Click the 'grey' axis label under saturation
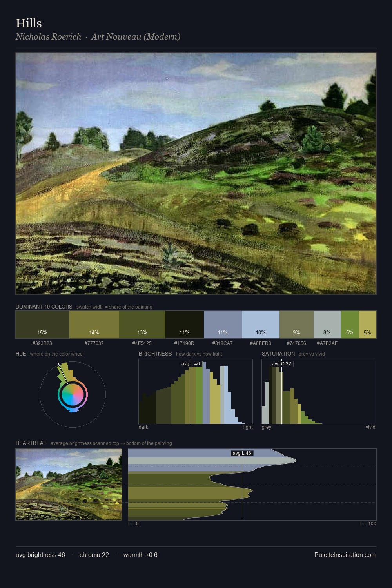392x588 pixels. 267,427
